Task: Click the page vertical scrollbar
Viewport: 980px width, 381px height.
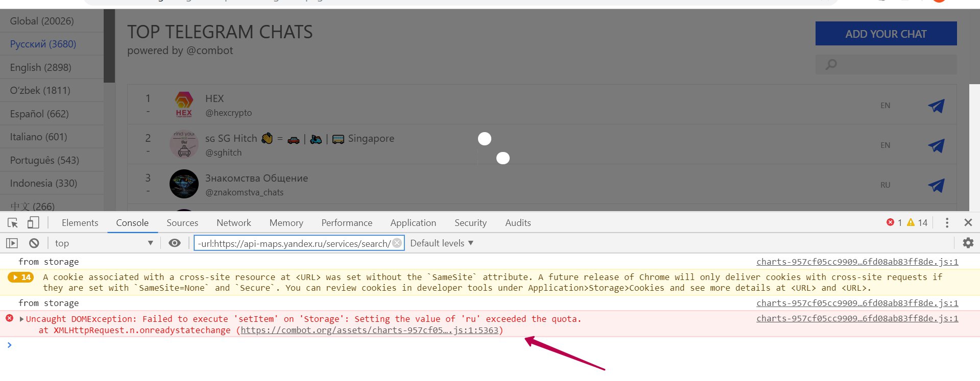Action: [x=974, y=147]
